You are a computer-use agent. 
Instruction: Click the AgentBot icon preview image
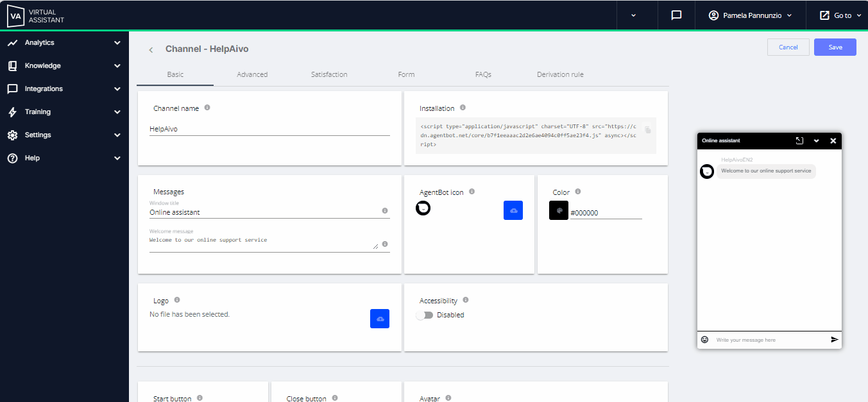[423, 208]
